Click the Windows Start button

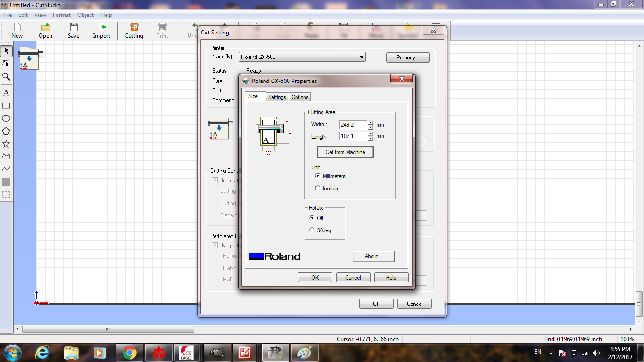(x=12, y=352)
